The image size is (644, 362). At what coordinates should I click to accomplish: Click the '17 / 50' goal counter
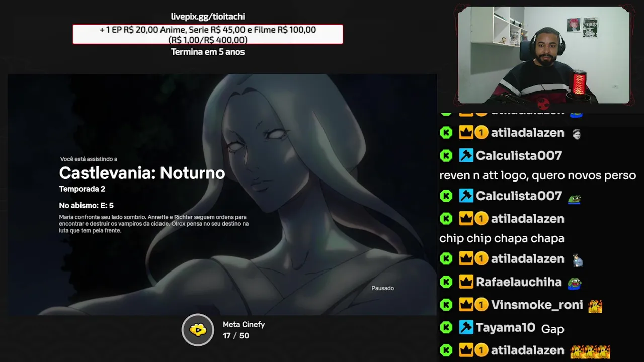pos(236,336)
